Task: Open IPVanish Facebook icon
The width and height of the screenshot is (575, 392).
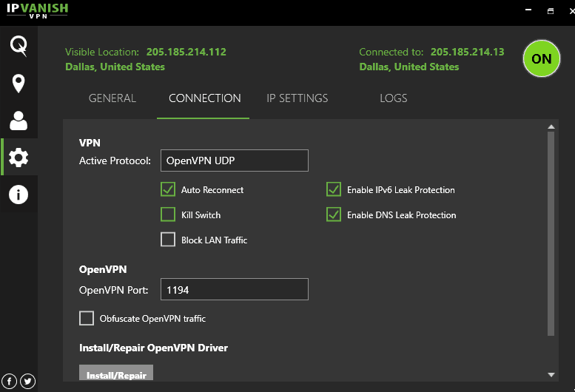Action: click(x=9, y=382)
